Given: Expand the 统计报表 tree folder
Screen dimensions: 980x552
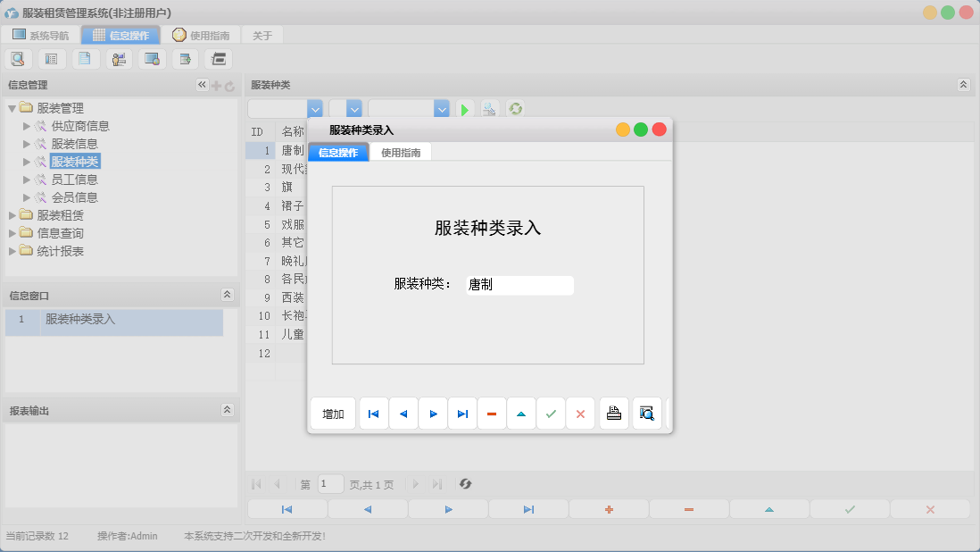Looking at the screenshot, I should 12,251.
